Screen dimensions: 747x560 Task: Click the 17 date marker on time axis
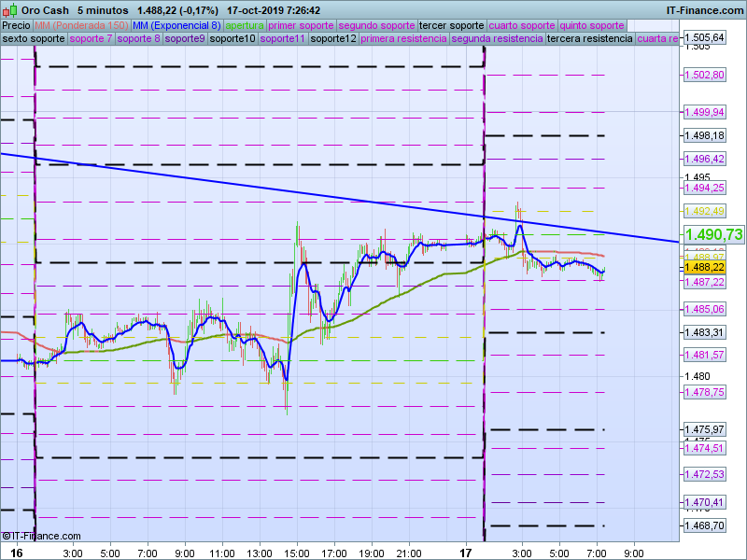466,553
